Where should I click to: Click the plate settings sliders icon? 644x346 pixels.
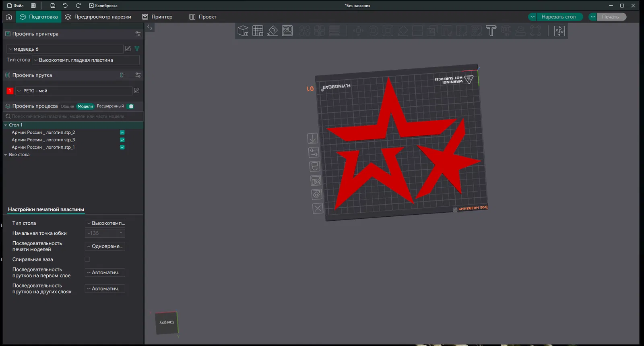click(x=314, y=153)
